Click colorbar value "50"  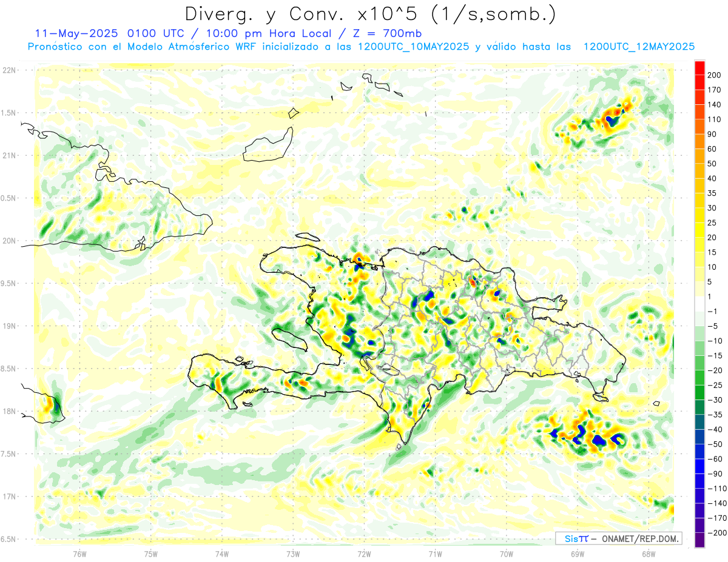713,164
